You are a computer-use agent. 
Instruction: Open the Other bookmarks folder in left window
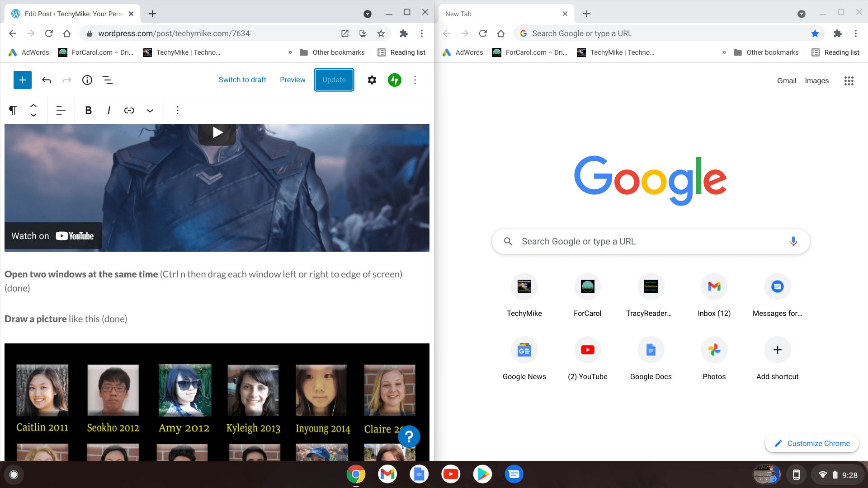pyautogui.click(x=332, y=52)
